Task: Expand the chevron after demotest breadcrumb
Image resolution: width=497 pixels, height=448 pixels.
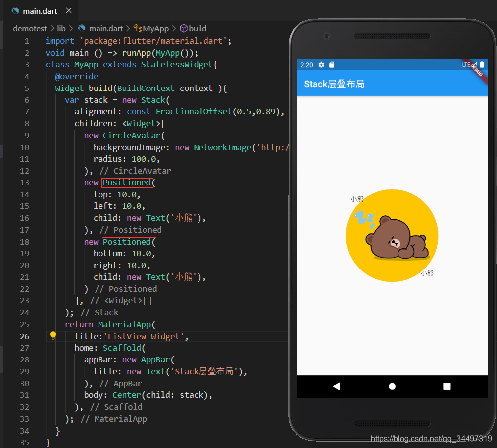Action: pyautogui.click(x=52, y=28)
